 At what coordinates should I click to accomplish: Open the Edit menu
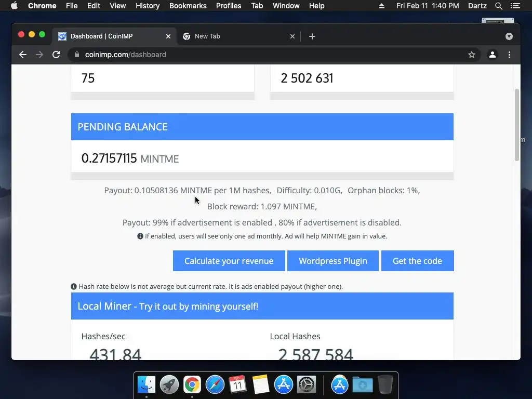(x=94, y=6)
